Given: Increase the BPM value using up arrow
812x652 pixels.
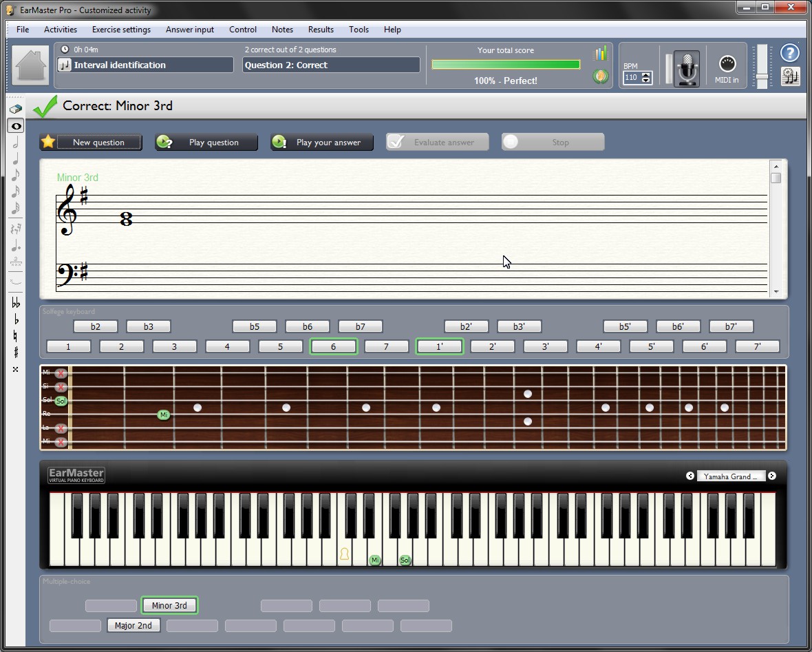Looking at the screenshot, I should point(645,75).
